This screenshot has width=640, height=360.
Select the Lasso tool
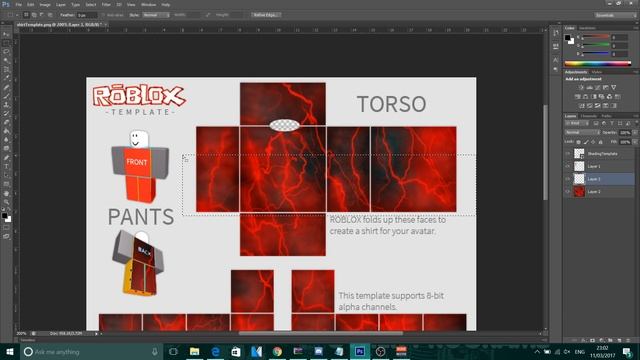click(6, 52)
